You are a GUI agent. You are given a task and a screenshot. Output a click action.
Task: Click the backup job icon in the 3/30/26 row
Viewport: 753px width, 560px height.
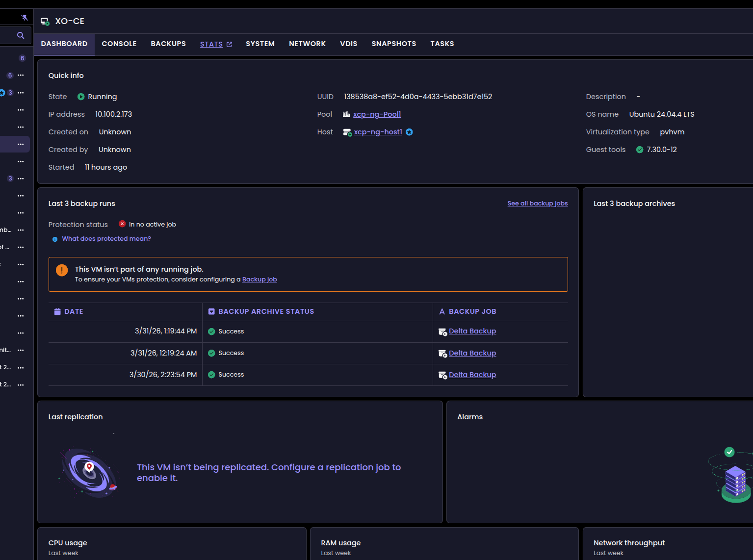442,375
